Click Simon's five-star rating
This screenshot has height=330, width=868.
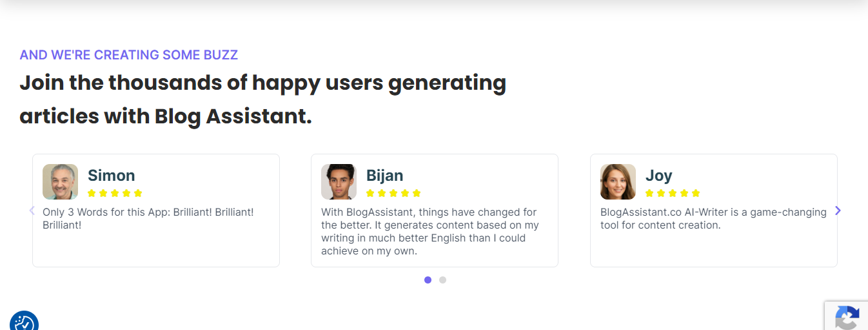click(115, 193)
